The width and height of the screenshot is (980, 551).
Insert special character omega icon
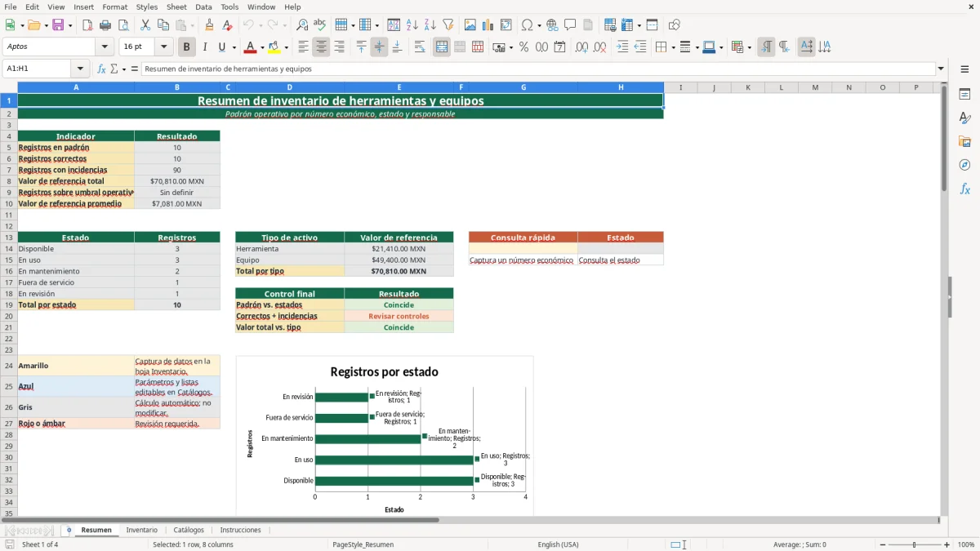pyautogui.click(x=528, y=25)
